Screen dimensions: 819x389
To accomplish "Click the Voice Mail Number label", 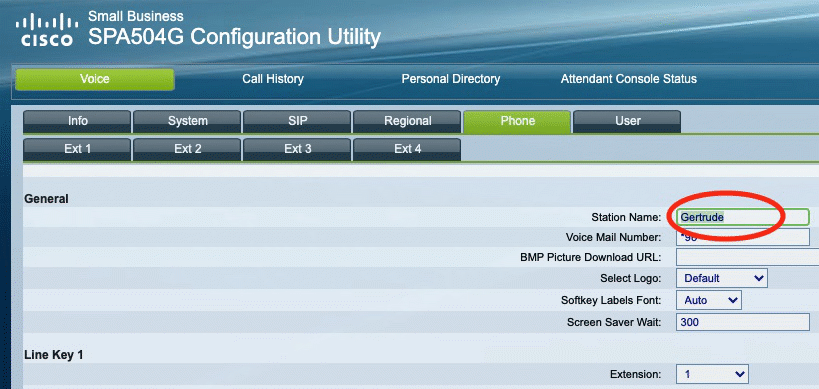I will click(614, 237).
